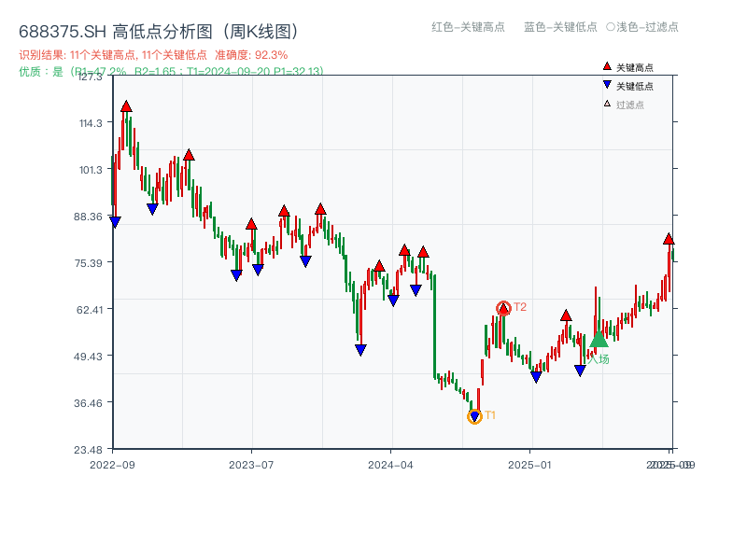
Task: Click the red circled T2 marker
Action: click(503, 306)
